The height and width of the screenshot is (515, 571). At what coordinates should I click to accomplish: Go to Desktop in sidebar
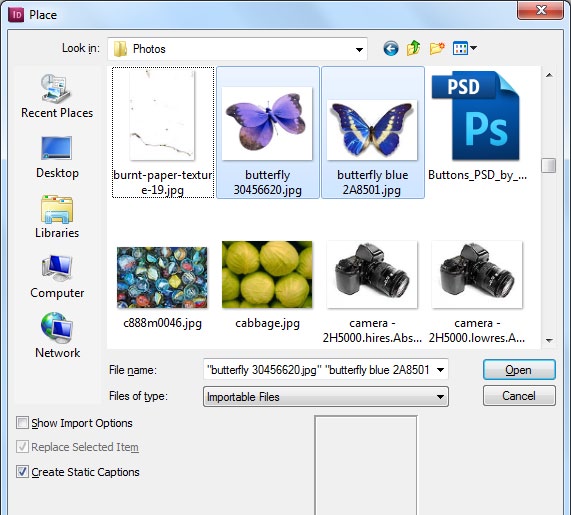pos(57,157)
